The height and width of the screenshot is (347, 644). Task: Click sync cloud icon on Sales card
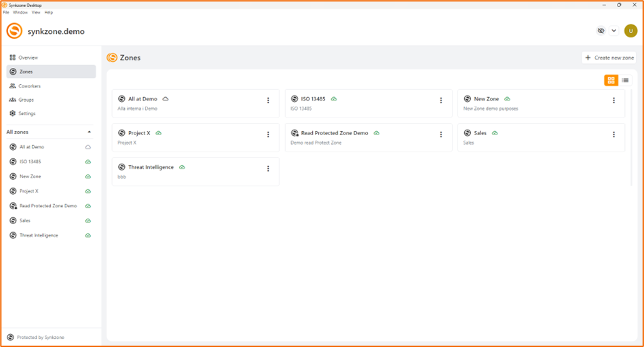pos(495,133)
